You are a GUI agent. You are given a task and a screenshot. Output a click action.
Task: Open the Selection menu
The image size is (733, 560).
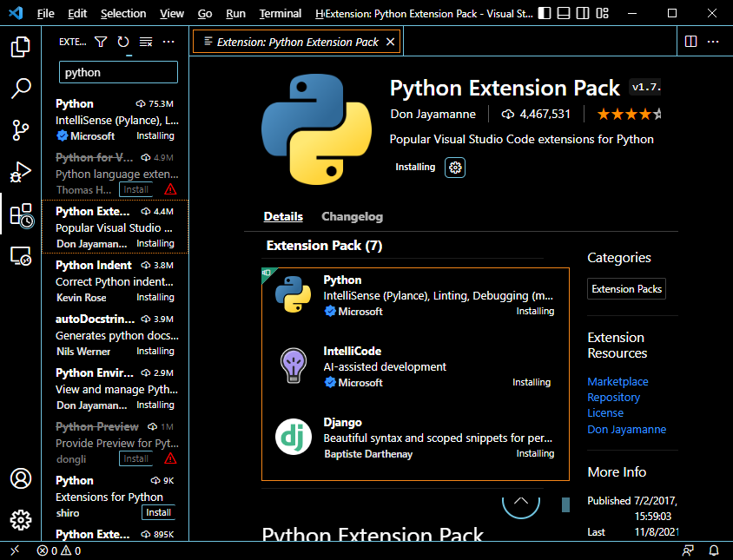point(123,14)
